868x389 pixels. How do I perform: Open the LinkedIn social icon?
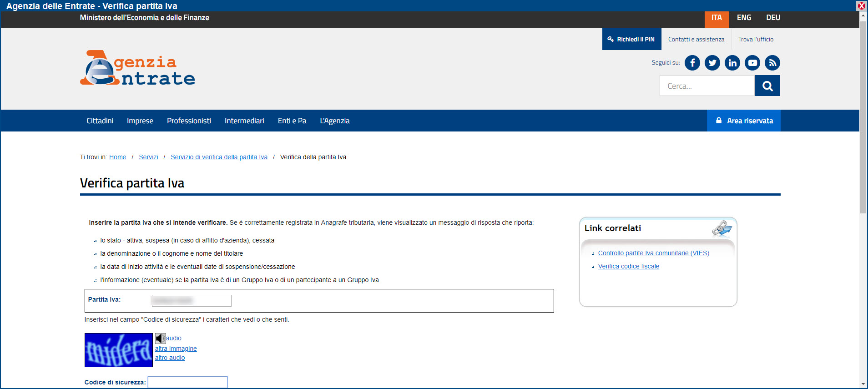[x=732, y=63]
